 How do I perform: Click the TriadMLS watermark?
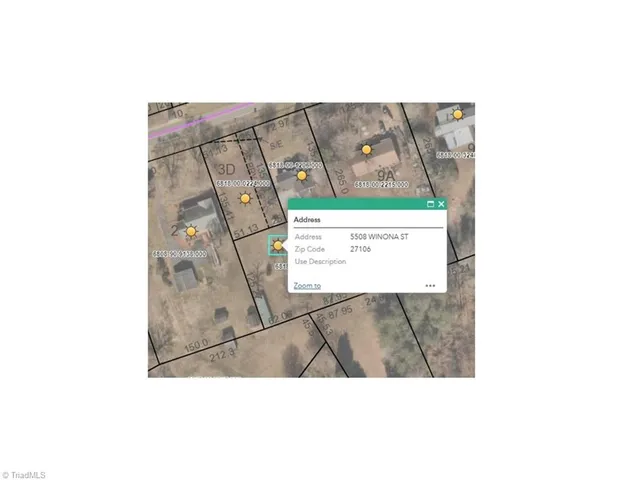tap(24, 474)
